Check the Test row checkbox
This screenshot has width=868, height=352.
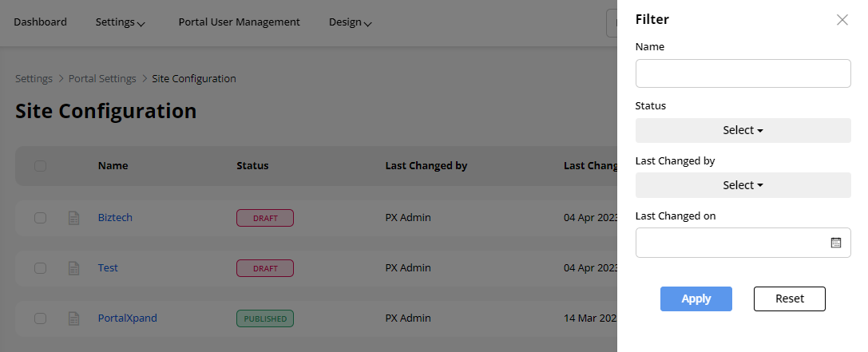(41, 268)
